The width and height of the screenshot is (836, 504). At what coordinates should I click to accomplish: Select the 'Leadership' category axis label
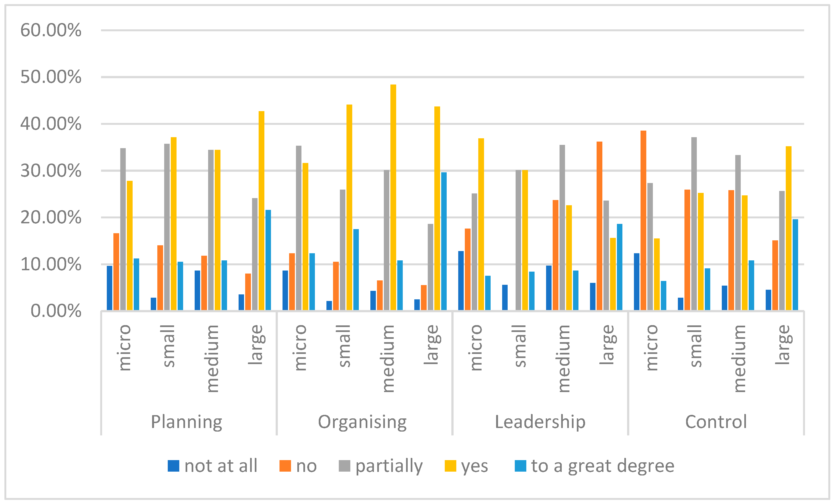[x=540, y=422]
